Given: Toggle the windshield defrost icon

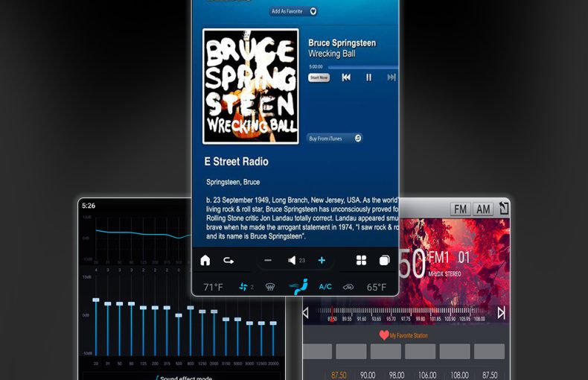Looking at the screenshot, I should [x=270, y=288].
